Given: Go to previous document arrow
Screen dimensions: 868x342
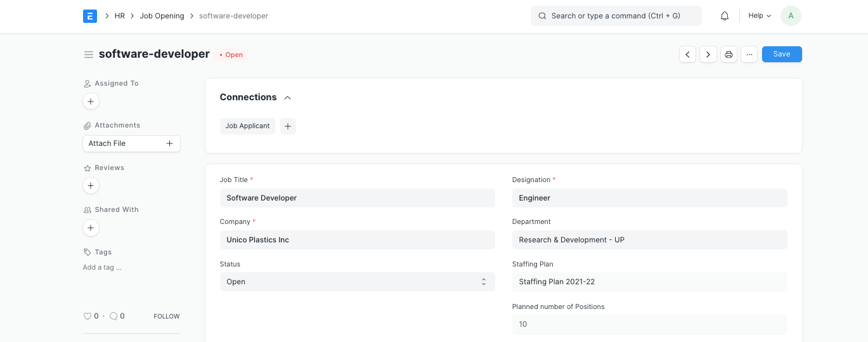Looking at the screenshot, I should [687, 55].
